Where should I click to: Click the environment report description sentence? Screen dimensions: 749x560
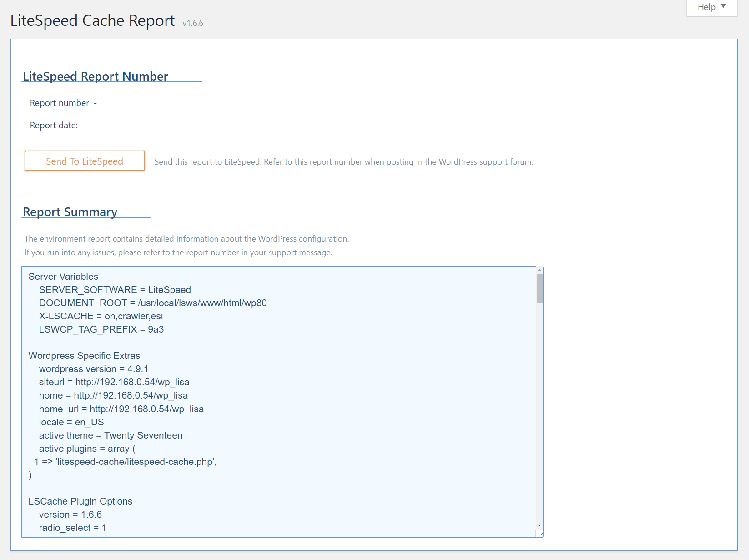coord(187,239)
